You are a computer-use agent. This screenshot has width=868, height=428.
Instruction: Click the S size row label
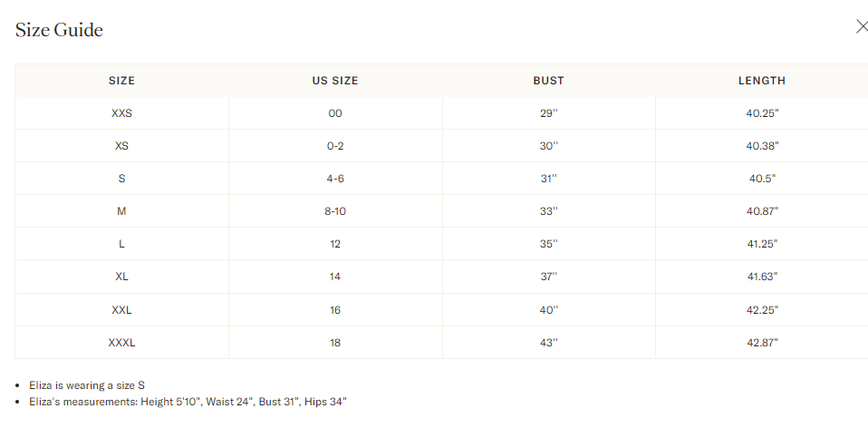coord(121,179)
